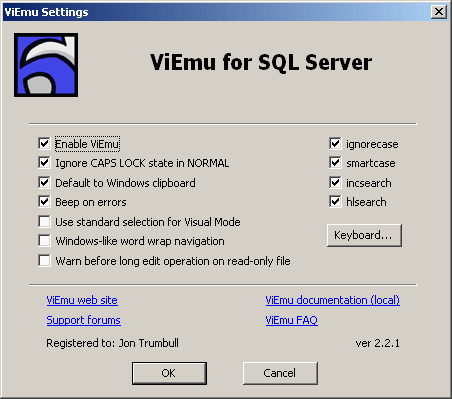
Task: Uncheck the Enable ViEmu checkbox
Action: click(44, 144)
